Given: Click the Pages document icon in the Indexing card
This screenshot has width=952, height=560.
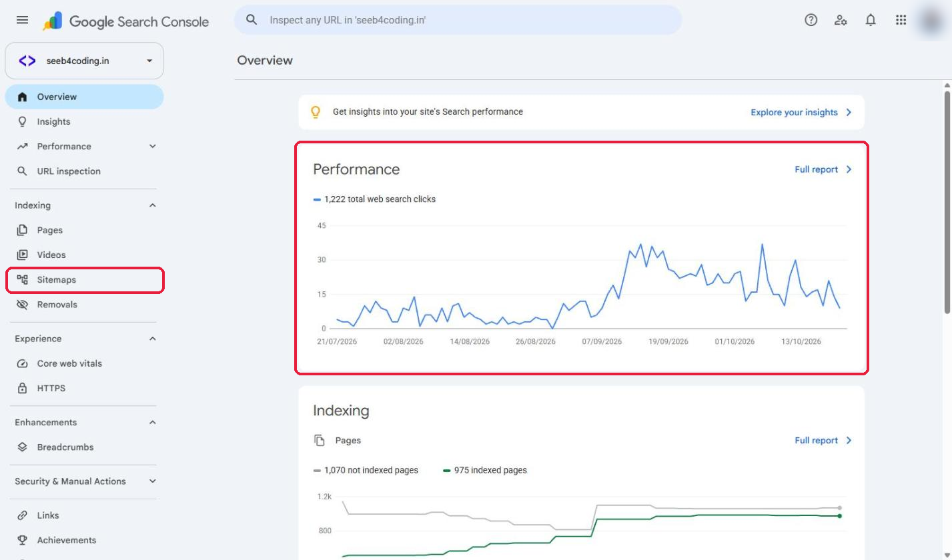Looking at the screenshot, I should coord(320,440).
